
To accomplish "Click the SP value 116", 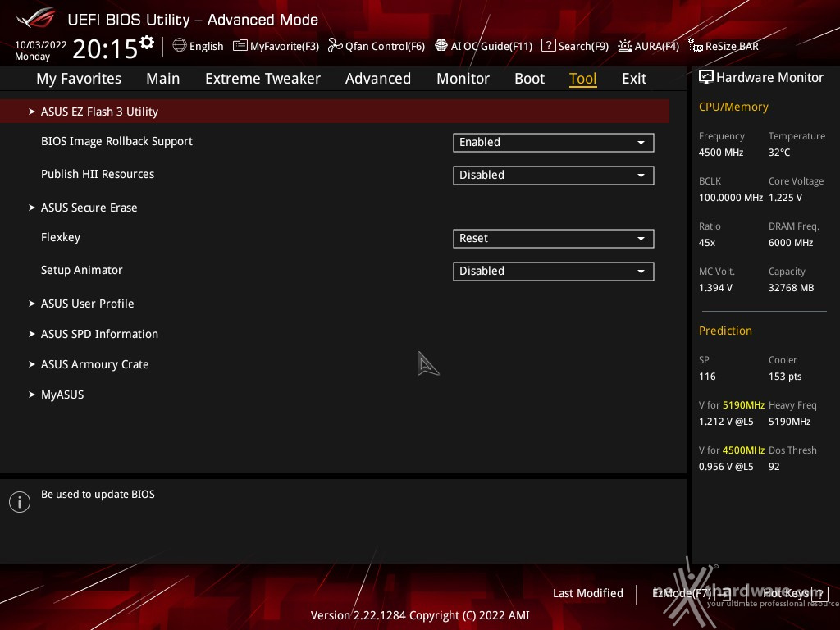I will (x=707, y=377).
